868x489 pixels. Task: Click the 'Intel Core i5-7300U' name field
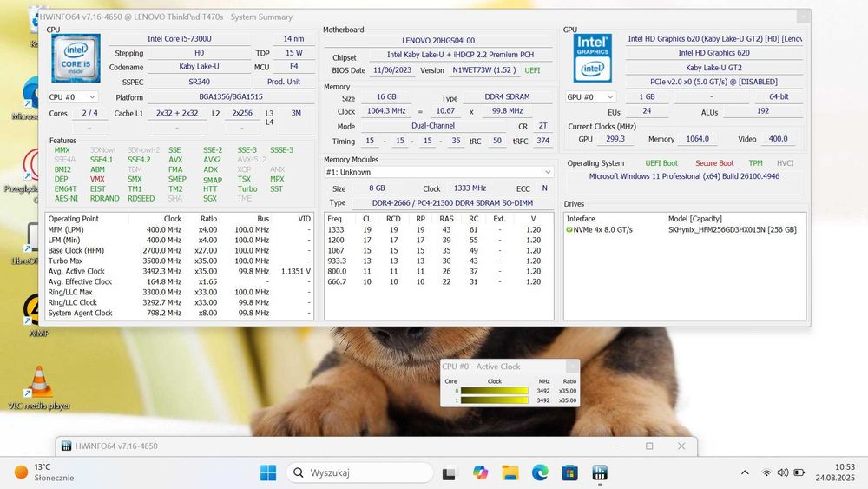(180, 39)
